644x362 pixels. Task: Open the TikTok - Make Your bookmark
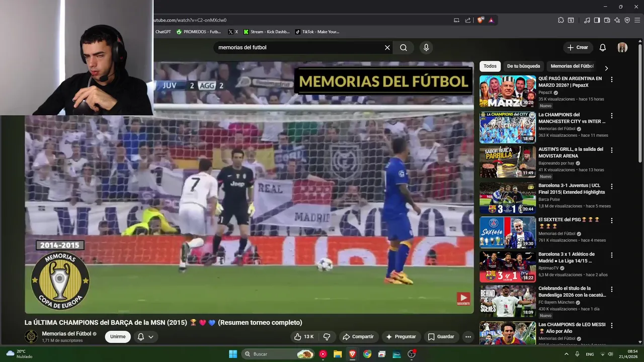pos(317,32)
